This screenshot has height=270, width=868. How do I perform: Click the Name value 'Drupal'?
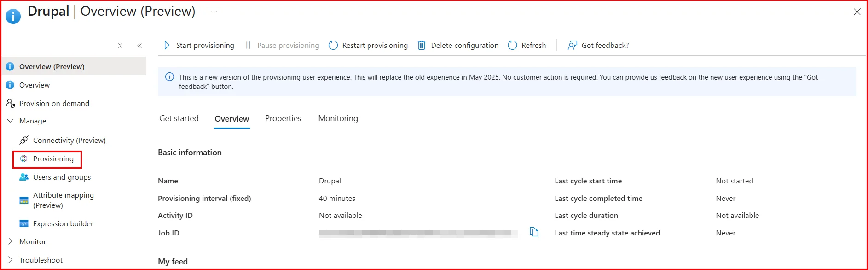[330, 181]
